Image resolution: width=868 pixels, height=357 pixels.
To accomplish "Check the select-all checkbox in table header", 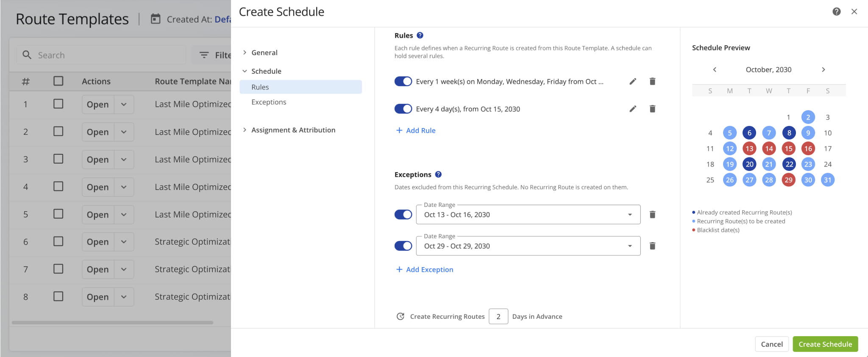I will pos(58,81).
